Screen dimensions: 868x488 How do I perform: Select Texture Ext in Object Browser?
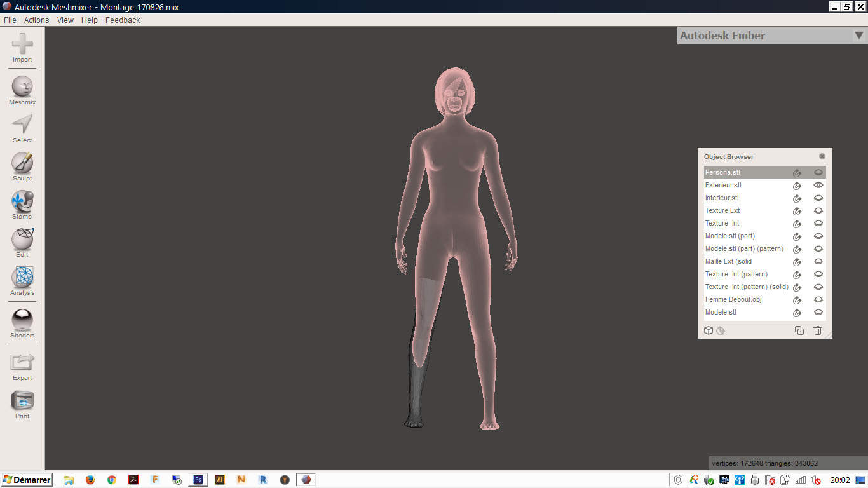[x=765, y=210]
